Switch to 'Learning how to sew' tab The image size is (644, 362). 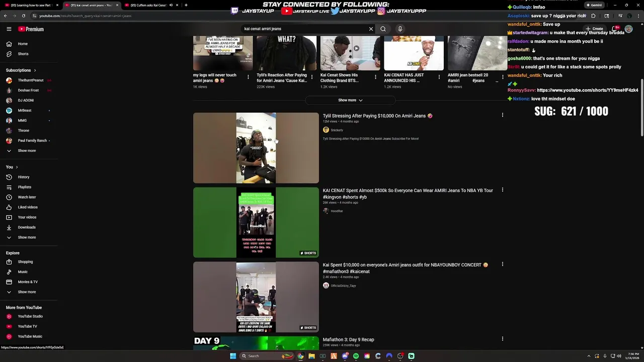pyautogui.click(x=31, y=5)
